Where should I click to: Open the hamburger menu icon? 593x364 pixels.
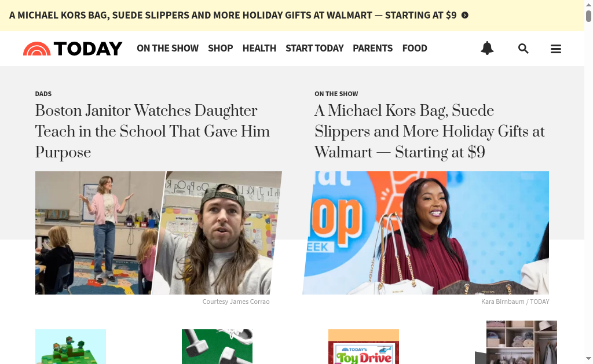coord(556,49)
